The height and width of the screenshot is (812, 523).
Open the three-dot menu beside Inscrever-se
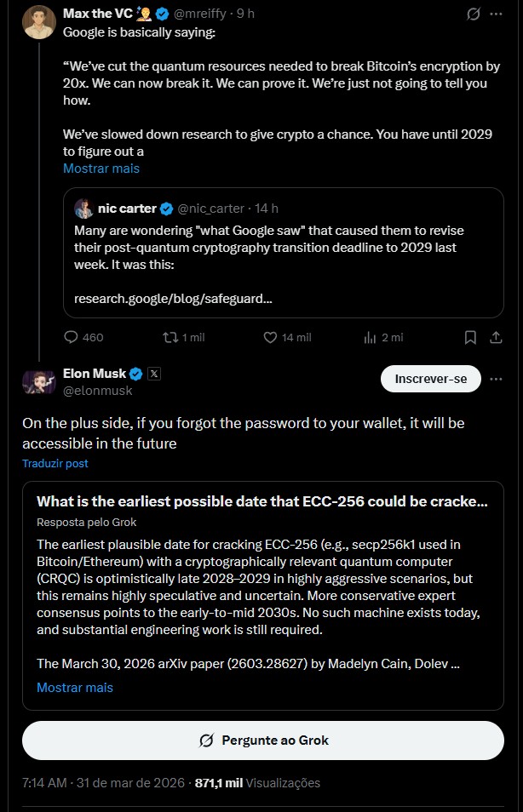pos(497,379)
